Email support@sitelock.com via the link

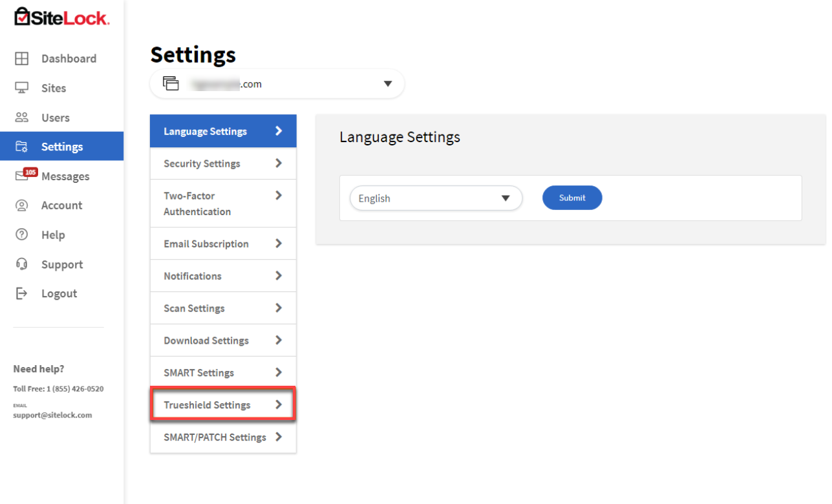[52, 414]
